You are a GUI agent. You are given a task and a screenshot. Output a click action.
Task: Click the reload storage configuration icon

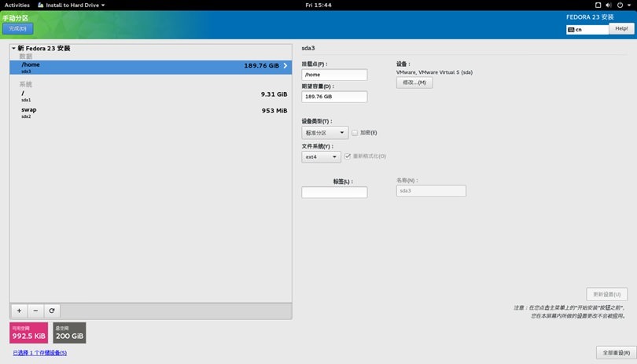pos(52,311)
